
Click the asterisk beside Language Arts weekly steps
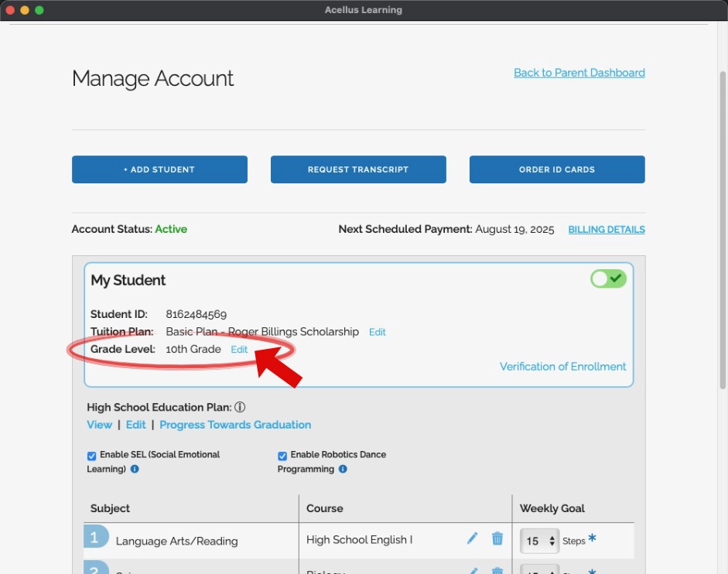click(x=592, y=538)
